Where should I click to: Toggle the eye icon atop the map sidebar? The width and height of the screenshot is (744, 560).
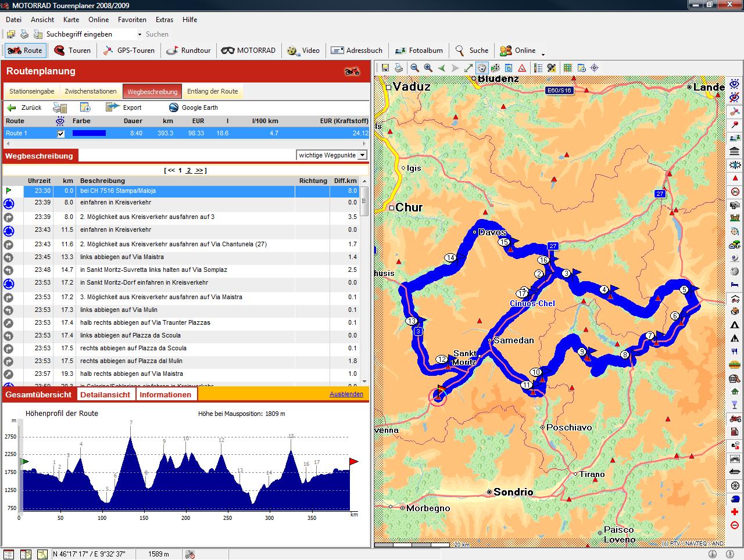point(735,84)
